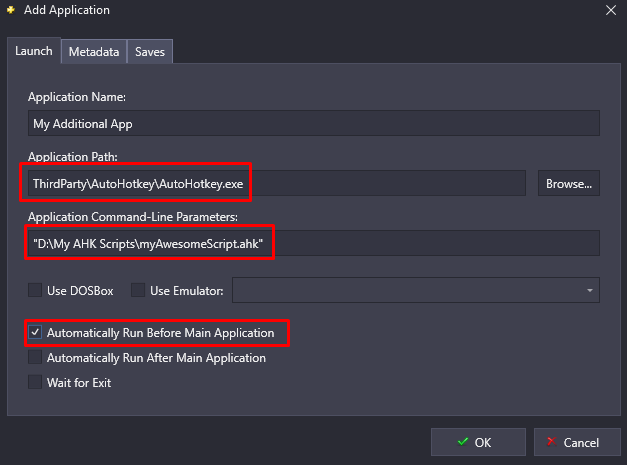This screenshot has height=465, width=627.
Task: Close the Add Application dialog window
Action: (610, 10)
